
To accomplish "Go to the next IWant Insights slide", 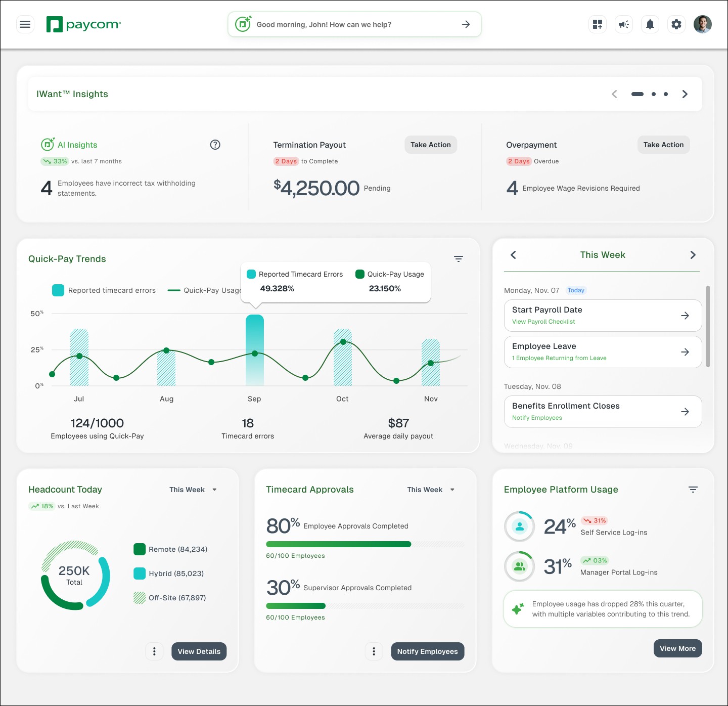I will 685,94.
